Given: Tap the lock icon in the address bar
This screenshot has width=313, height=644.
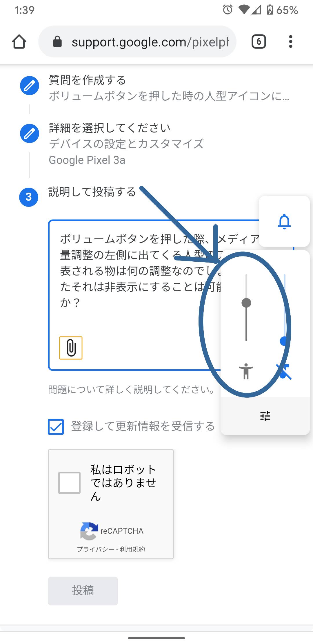Looking at the screenshot, I should (57, 41).
